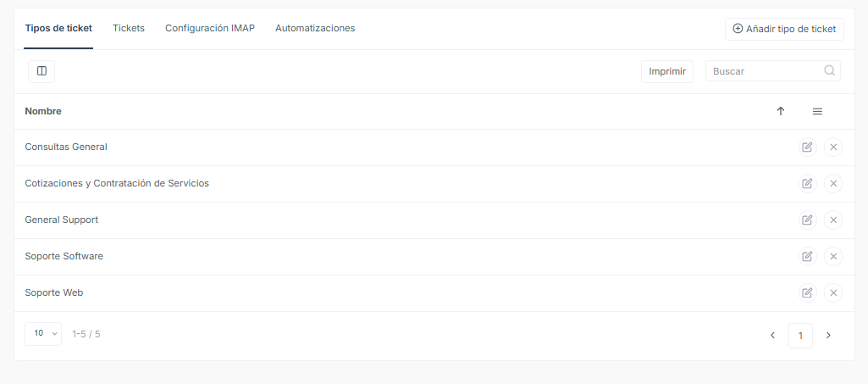Edit Cotizaciones y Contratación de Servicios row
This screenshot has width=868, height=384.
tap(807, 183)
